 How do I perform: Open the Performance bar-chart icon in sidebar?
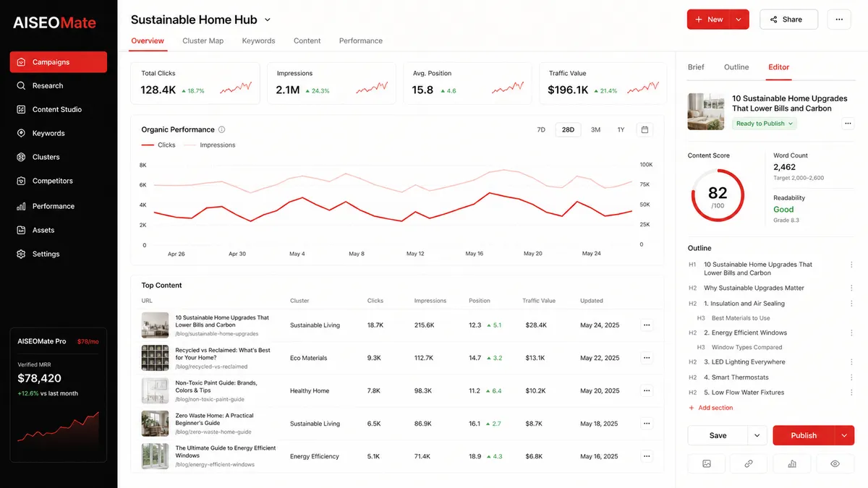[x=21, y=206]
